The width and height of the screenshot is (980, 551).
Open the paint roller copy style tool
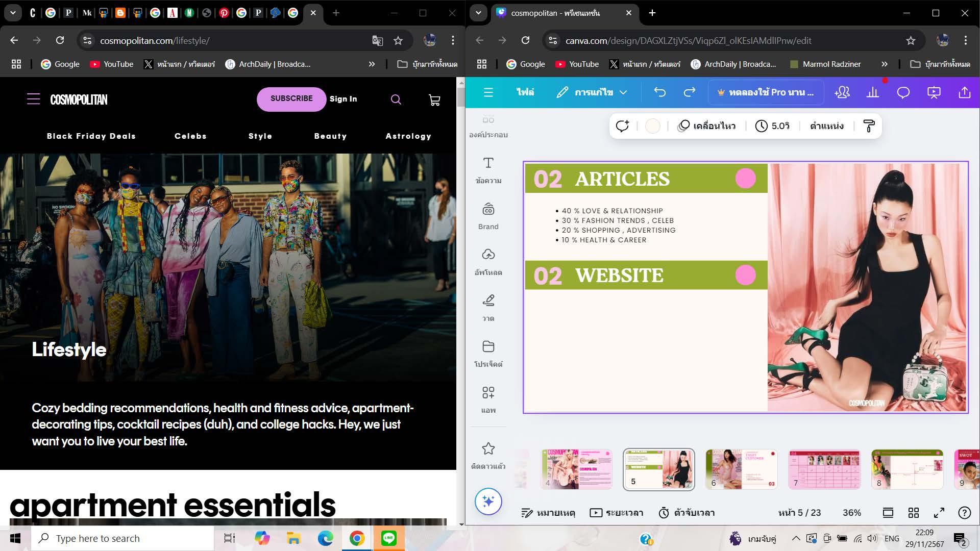[869, 126]
